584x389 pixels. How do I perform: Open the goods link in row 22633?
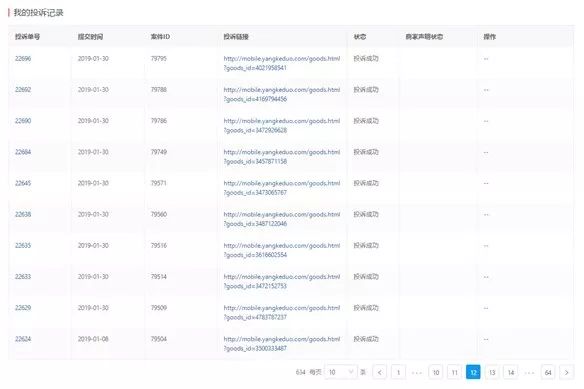tap(282, 281)
